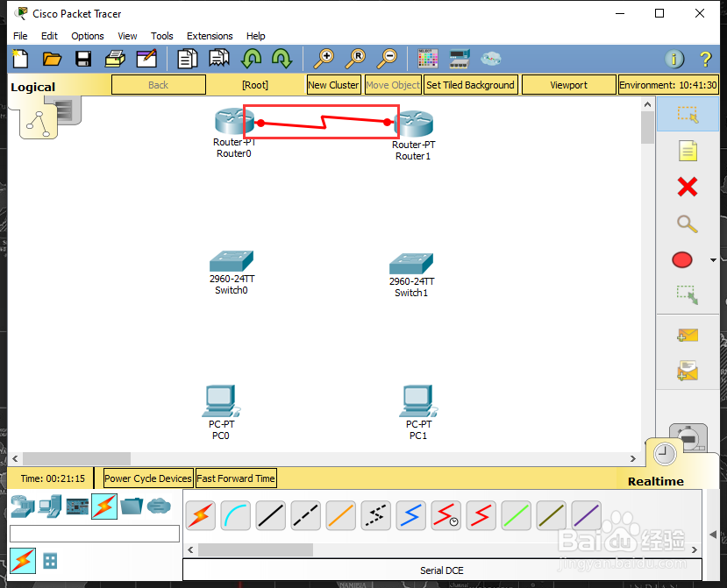This screenshot has width=727, height=588.
Task: Activate the Inspect magnifier tool
Action: point(688,223)
